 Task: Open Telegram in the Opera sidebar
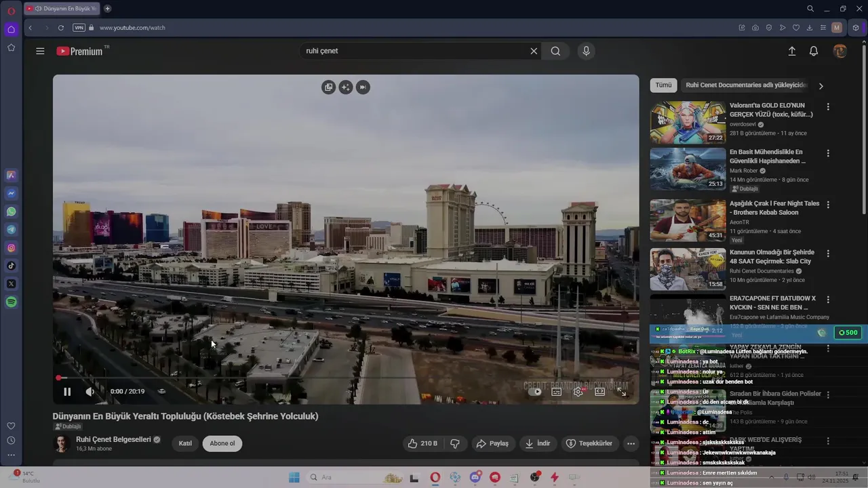[11, 230]
